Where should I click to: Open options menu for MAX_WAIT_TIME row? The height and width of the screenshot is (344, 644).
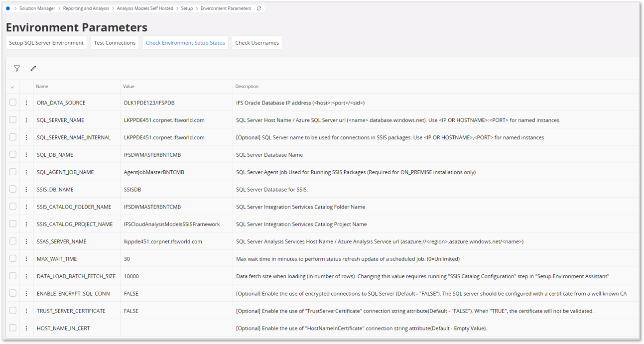pyautogui.click(x=26, y=258)
